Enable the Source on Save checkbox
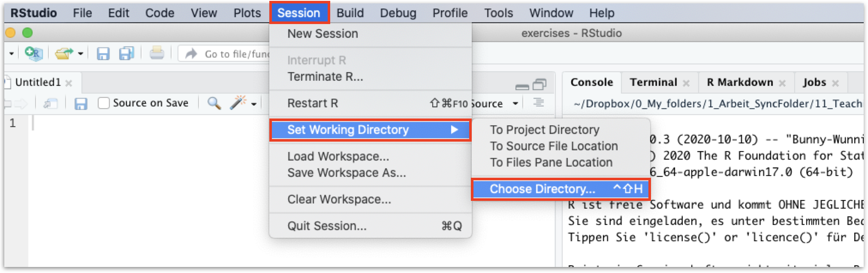This screenshot has height=273, width=868. 104,103
